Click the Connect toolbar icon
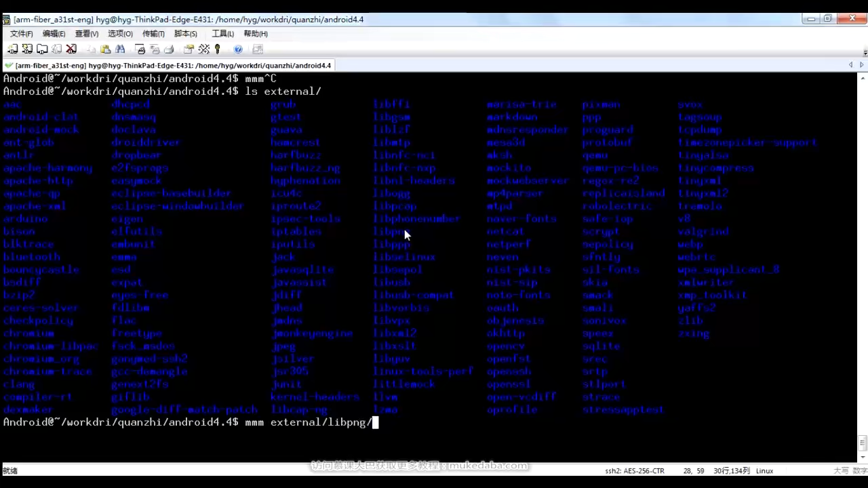868x488 pixels. click(12, 49)
